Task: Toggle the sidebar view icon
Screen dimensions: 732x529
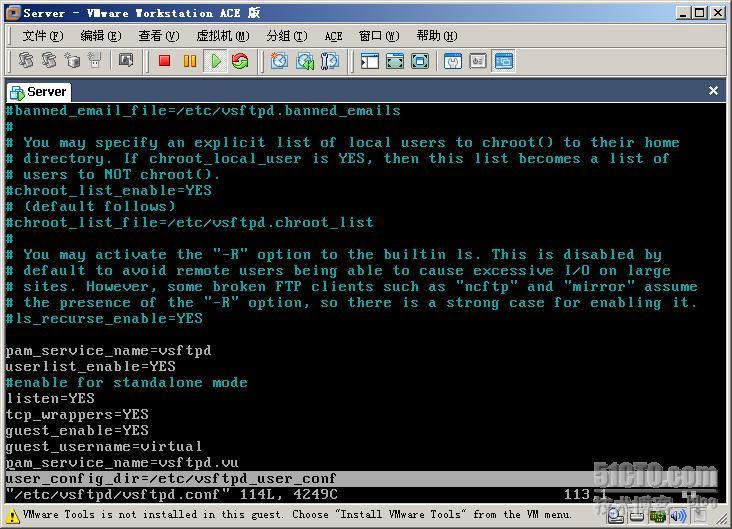Action: [x=369, y=61]
